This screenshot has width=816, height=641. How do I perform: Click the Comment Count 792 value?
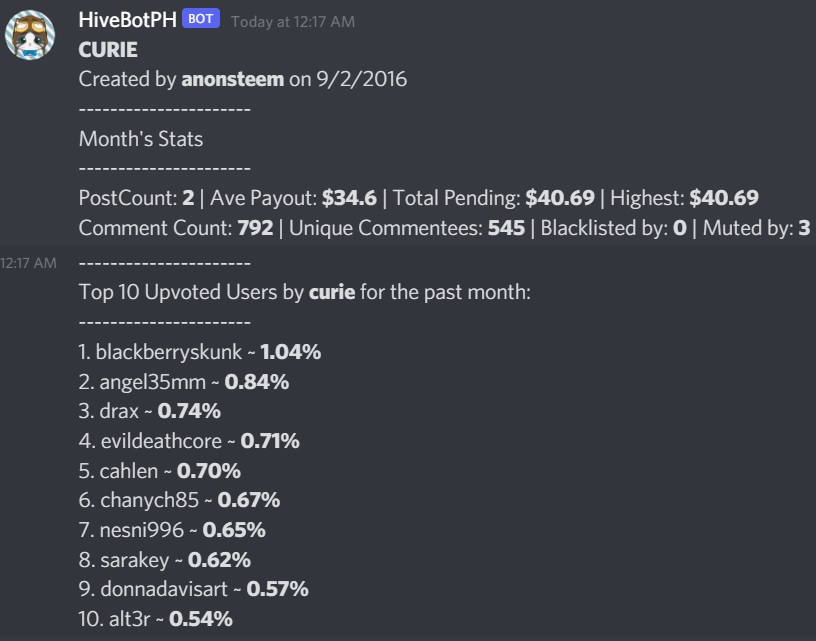[255, 228]
